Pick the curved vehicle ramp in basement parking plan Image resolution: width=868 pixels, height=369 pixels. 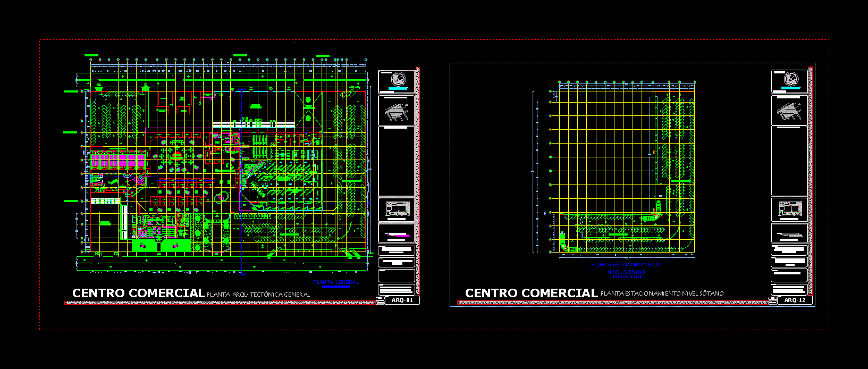click(656, 212)
